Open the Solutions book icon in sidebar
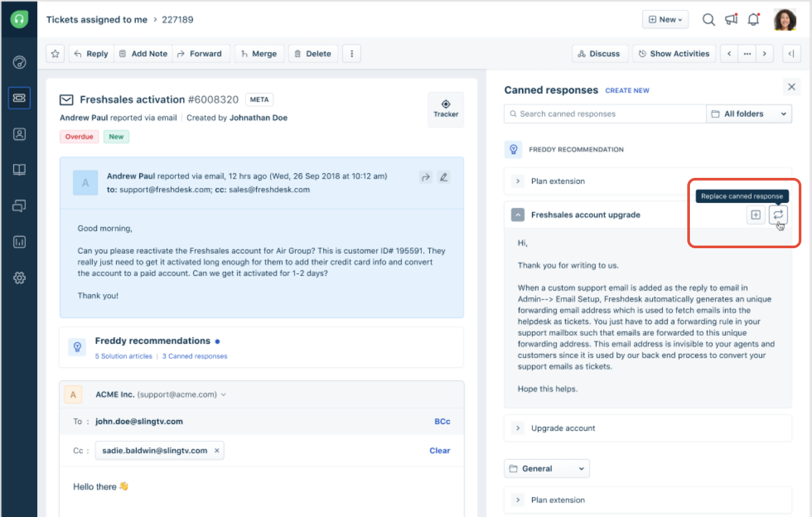 point(19,170)
